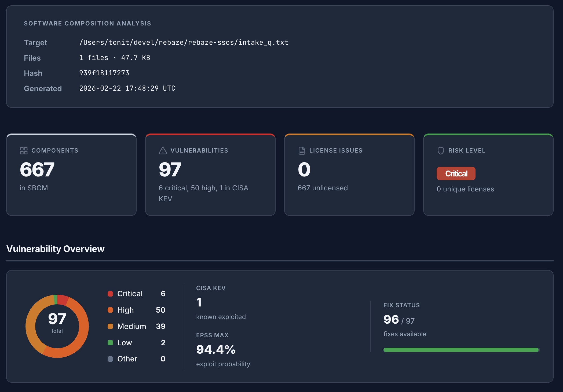
Task: Click the '667 unlicensed' text
Action: (x=323, y=188)
